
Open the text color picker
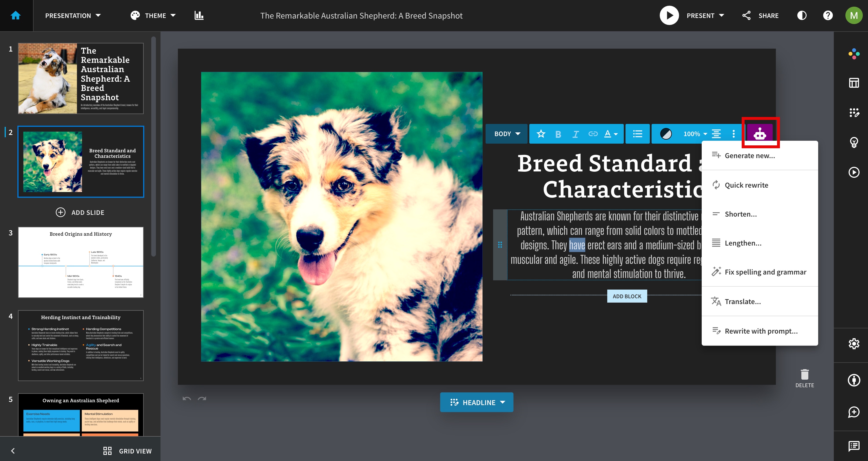pyautogui.click(x=610, y=134)
